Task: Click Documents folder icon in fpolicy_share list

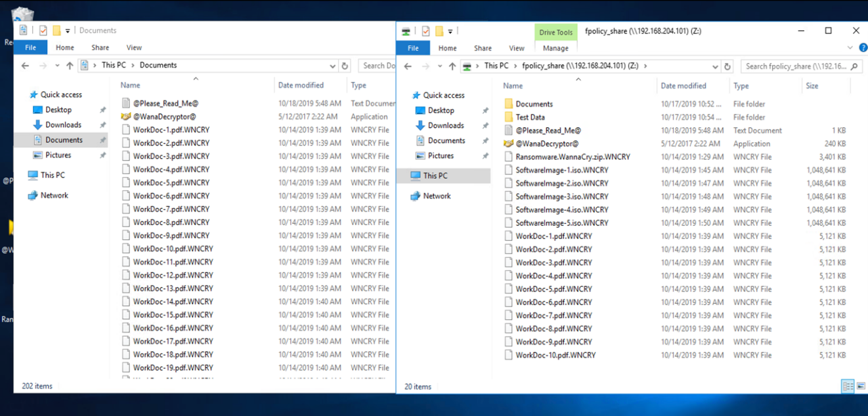Action: point(508,104)
